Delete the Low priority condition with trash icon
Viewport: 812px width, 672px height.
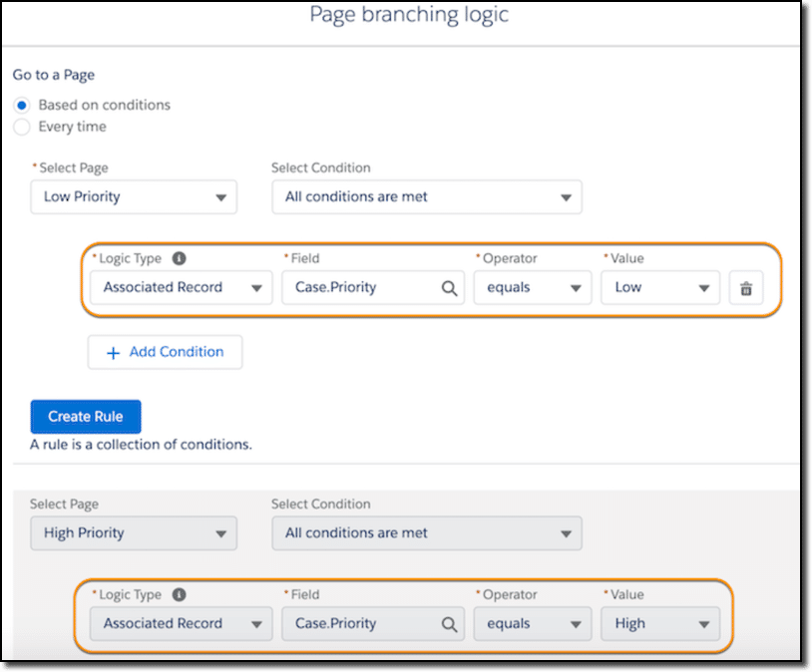[746, 288]
